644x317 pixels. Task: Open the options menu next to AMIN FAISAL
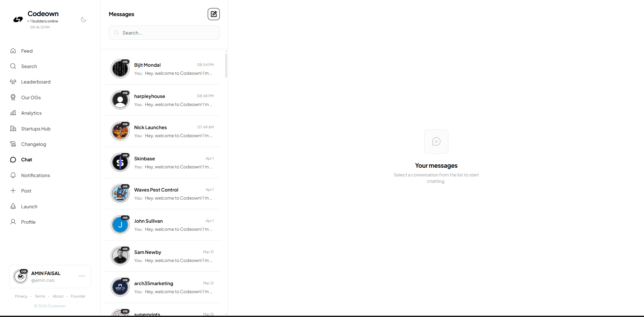[x=82, y=276]
